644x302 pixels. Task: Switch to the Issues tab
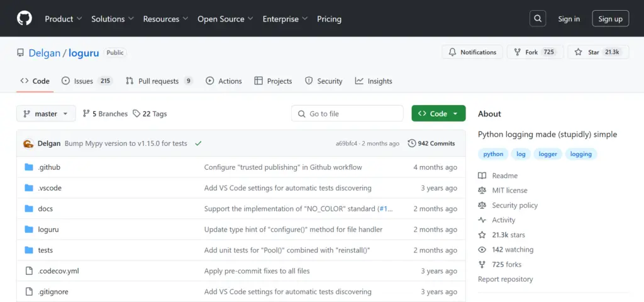pyautogui.click(x=87, y=81)
